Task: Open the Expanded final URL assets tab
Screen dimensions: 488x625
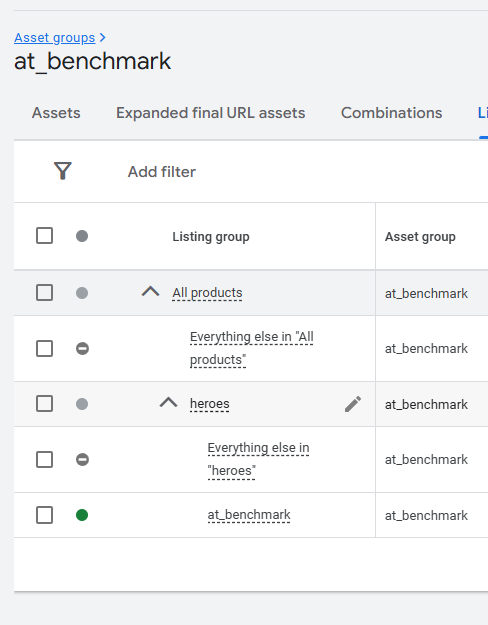Action: 211,113
